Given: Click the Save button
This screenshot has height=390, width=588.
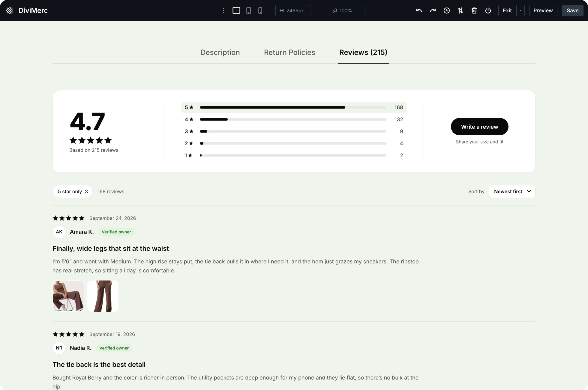Looking at the screenshot, I should (573, 10).
